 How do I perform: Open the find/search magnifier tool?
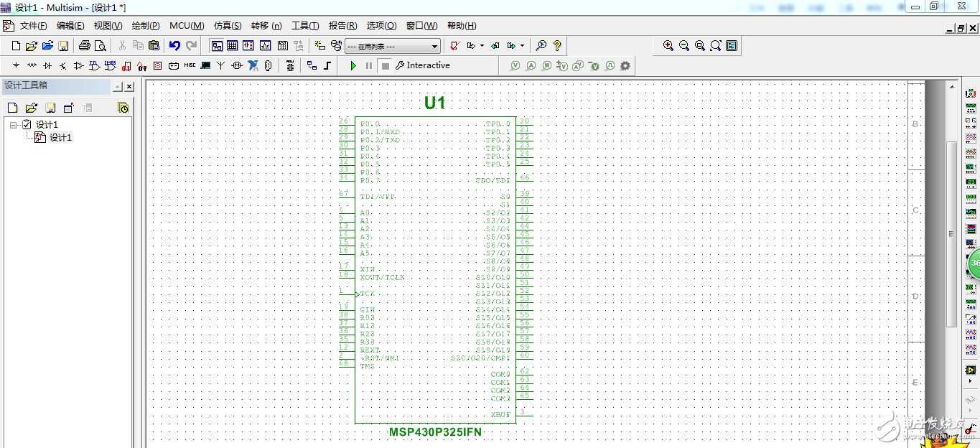pyautogui.click(x=541, y=46)
